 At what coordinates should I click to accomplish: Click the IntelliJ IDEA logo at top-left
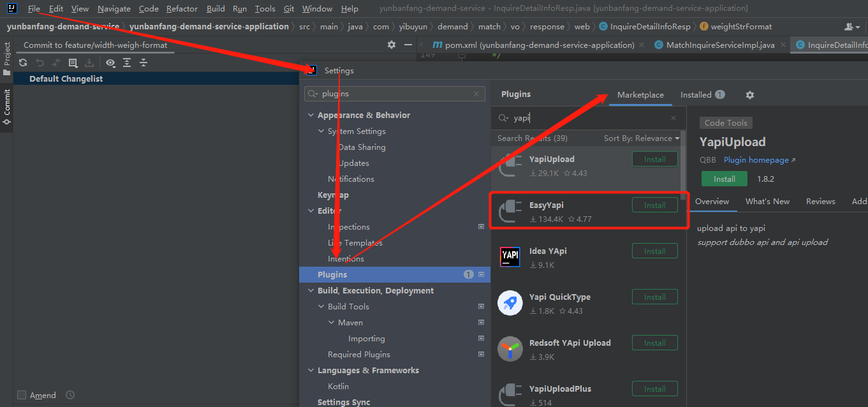[x=12, y=8]
